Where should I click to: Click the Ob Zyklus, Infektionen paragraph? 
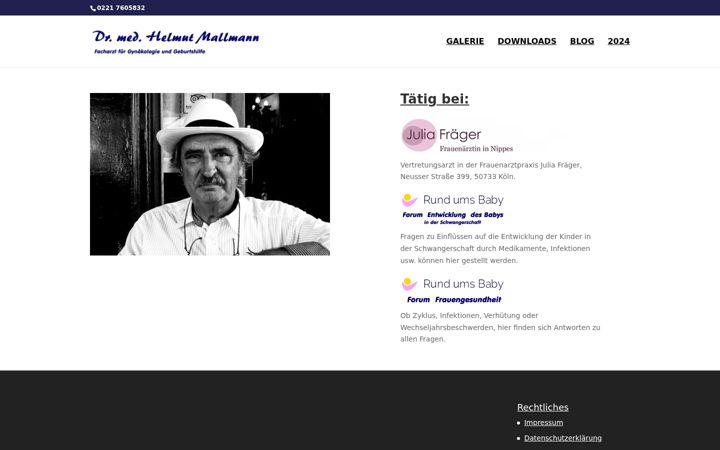(500, 327)
